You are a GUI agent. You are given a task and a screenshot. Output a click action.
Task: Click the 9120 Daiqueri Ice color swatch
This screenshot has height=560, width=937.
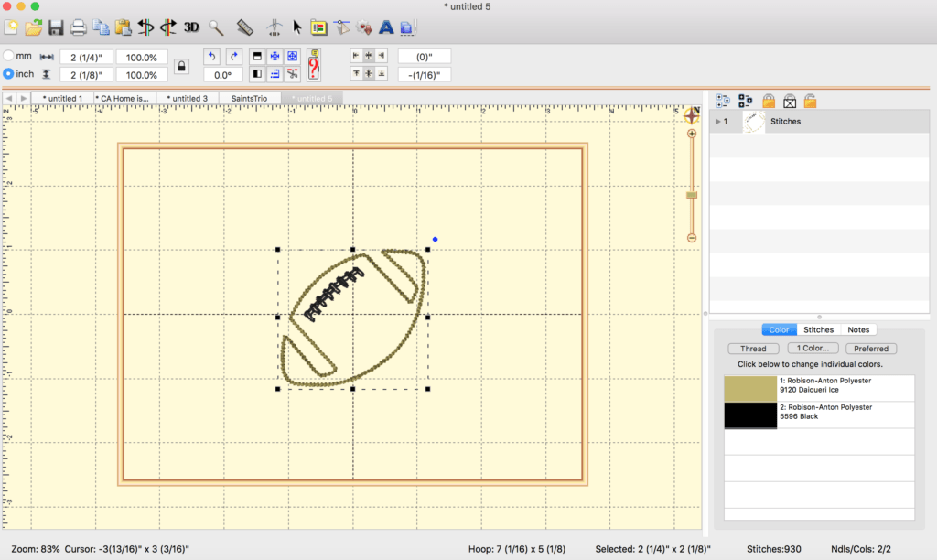pyautogui.click(x=750, y=387)
